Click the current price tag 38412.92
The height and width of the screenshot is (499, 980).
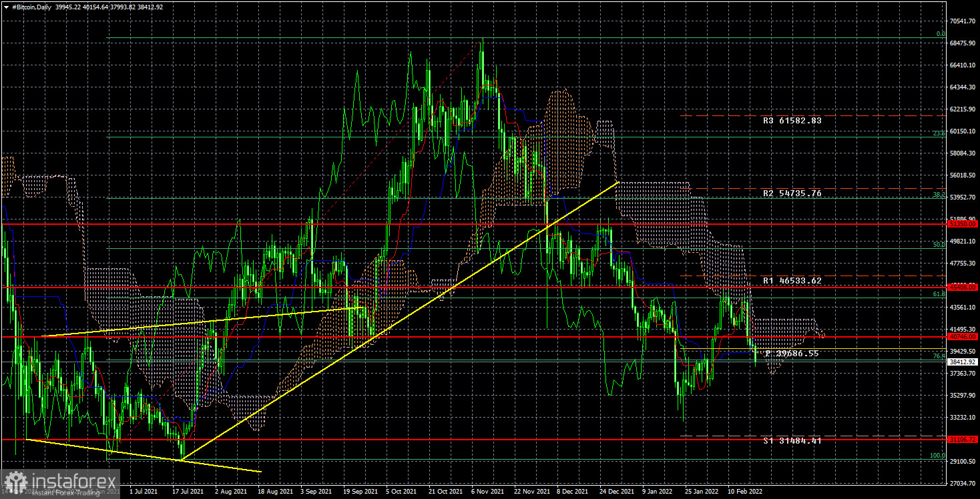click(963, 362)
